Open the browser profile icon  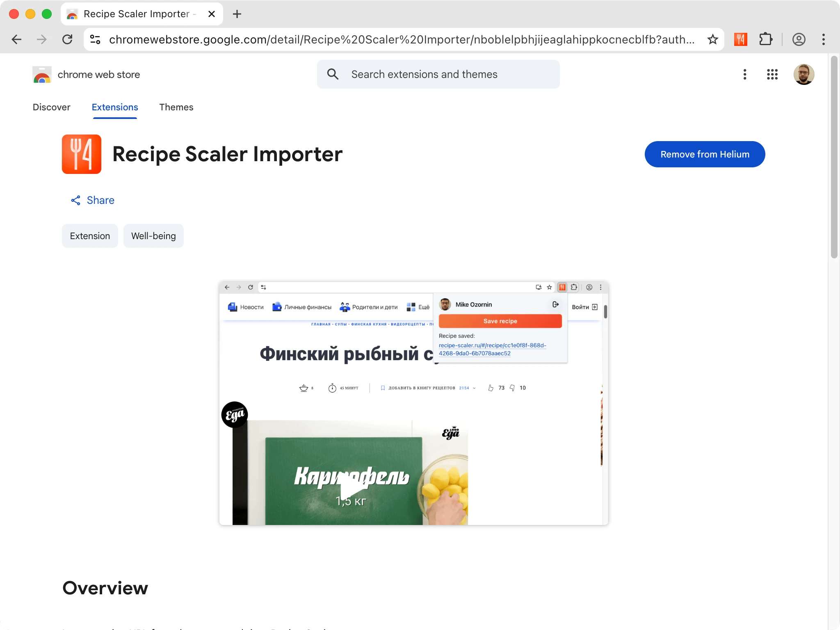799,39
